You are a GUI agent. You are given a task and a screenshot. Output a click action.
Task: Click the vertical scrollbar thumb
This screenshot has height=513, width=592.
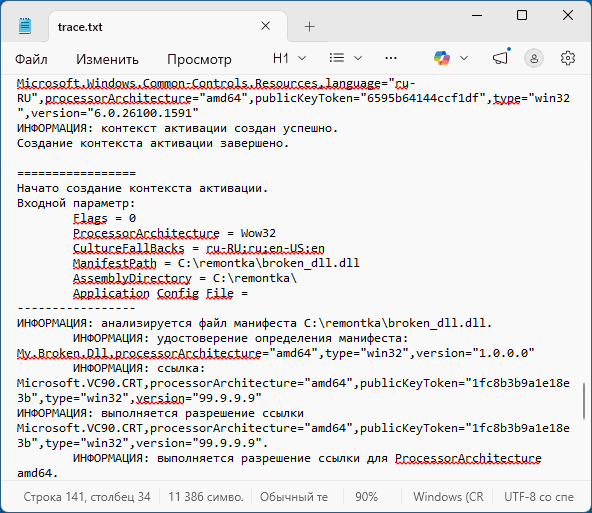pyautogui.click(x=584, y=401)
